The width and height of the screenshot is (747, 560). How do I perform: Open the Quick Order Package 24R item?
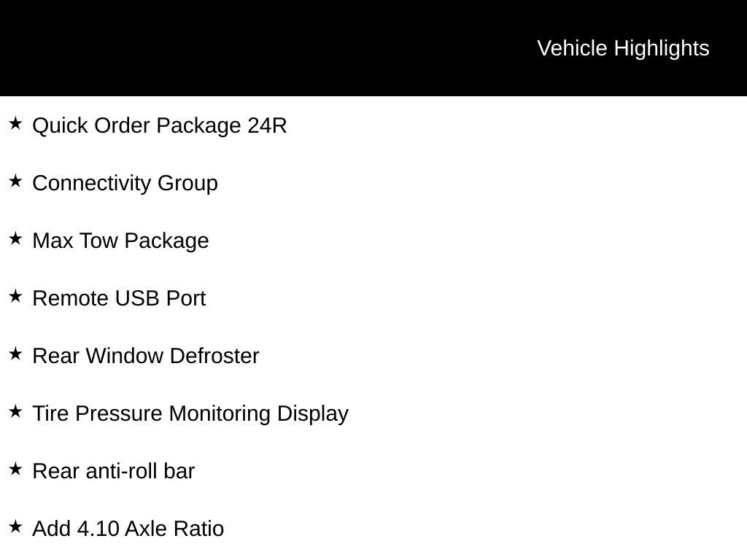160,126
